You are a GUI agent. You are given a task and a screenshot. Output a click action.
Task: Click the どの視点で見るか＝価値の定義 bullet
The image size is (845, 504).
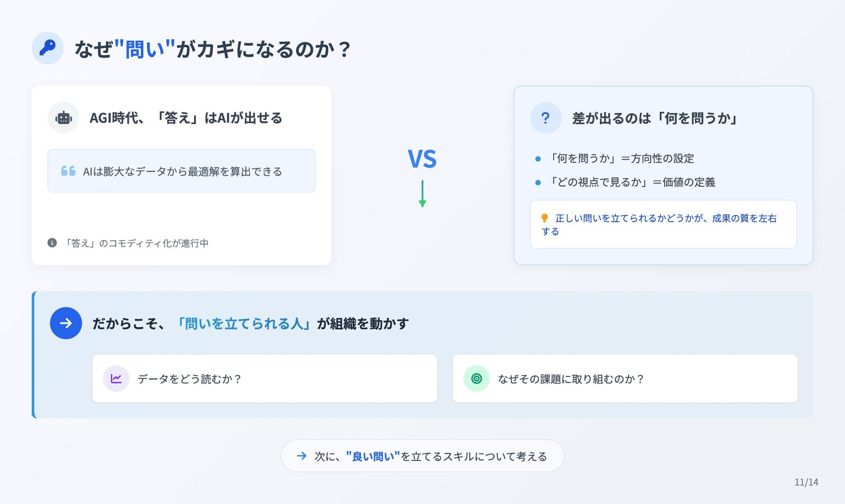point(625,182)
